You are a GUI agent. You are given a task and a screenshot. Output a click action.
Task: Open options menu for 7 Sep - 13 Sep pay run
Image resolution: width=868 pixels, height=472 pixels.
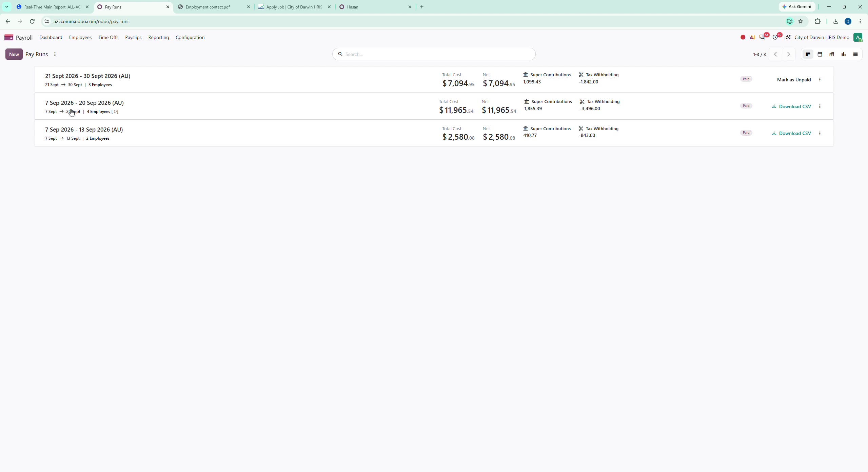(820, 133)
